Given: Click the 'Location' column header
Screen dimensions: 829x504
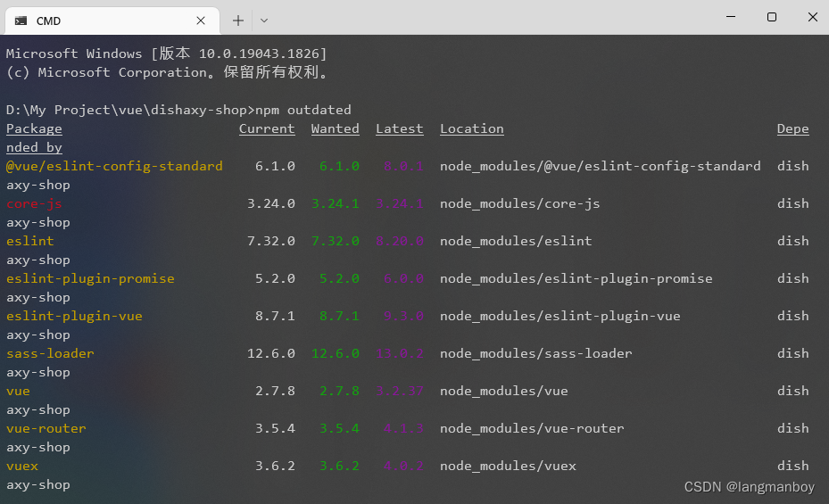Looking at the screenshot, I should tap(472, 129).
